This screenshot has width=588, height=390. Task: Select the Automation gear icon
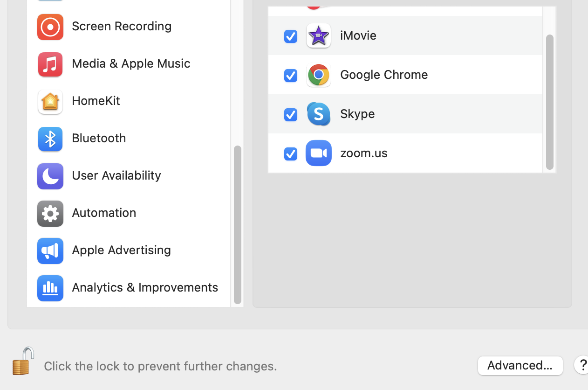click(50, 213)
